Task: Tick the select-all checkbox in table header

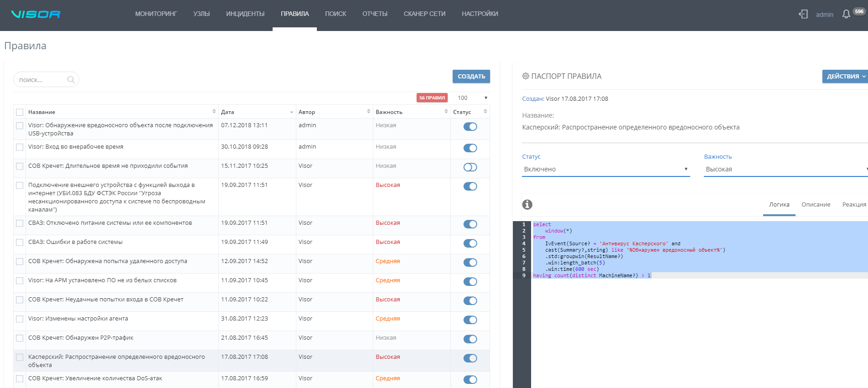Action: (20, 112)
